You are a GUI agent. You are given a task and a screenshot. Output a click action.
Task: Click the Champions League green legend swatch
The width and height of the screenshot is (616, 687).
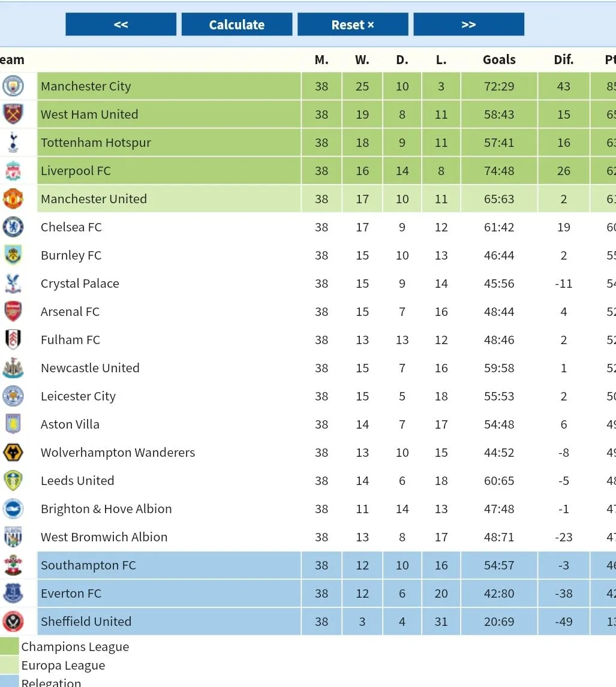click(x=9, y=646)
